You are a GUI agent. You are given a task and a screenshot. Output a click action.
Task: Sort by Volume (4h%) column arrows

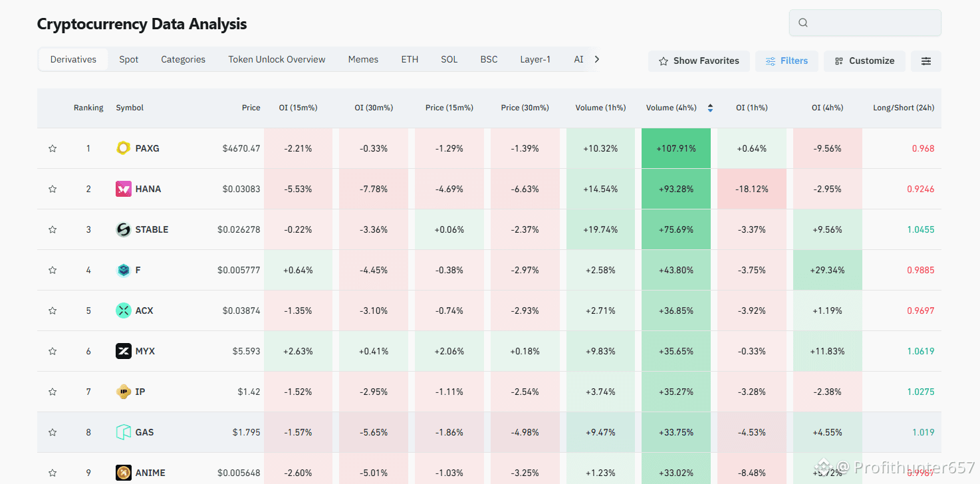710,108
